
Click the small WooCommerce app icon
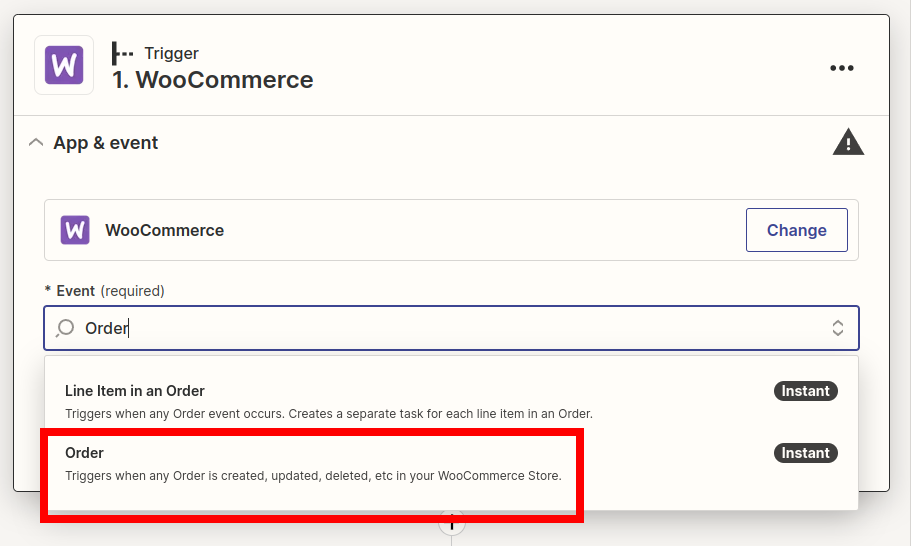point(75,230)
